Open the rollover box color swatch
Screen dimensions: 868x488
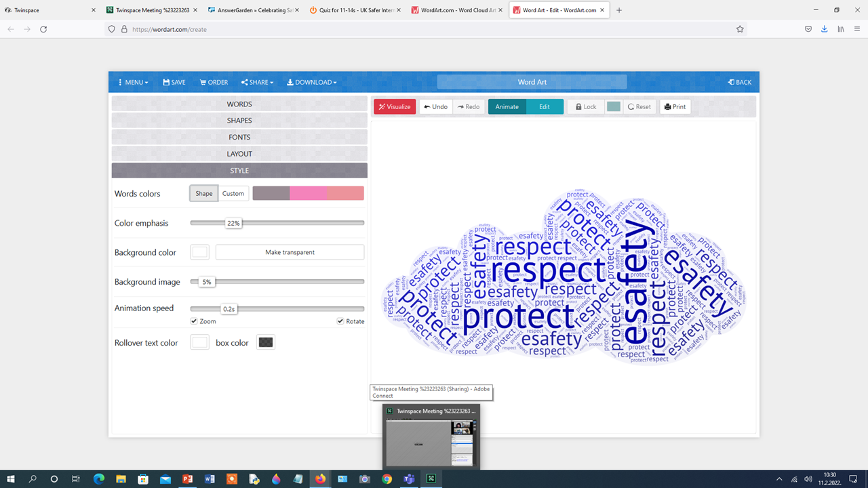click(x=266, y=342)
